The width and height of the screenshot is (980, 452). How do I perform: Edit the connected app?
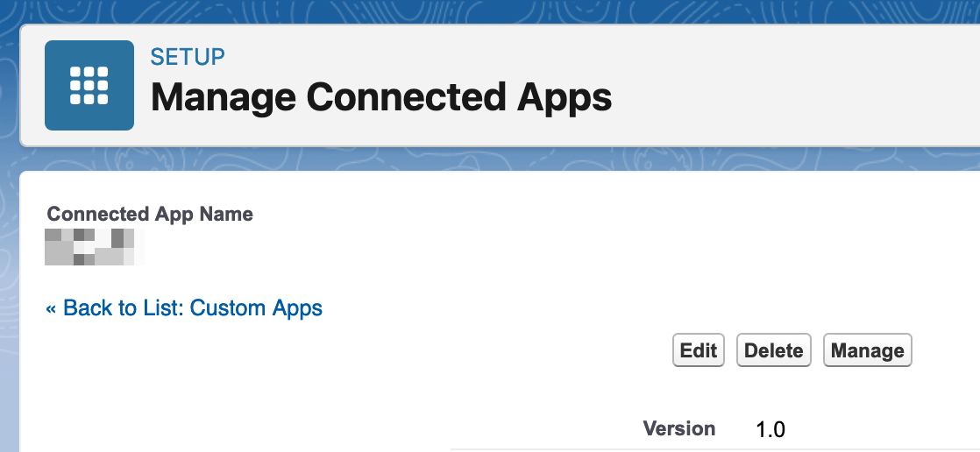pyautogui.click(x=699, y=350)
